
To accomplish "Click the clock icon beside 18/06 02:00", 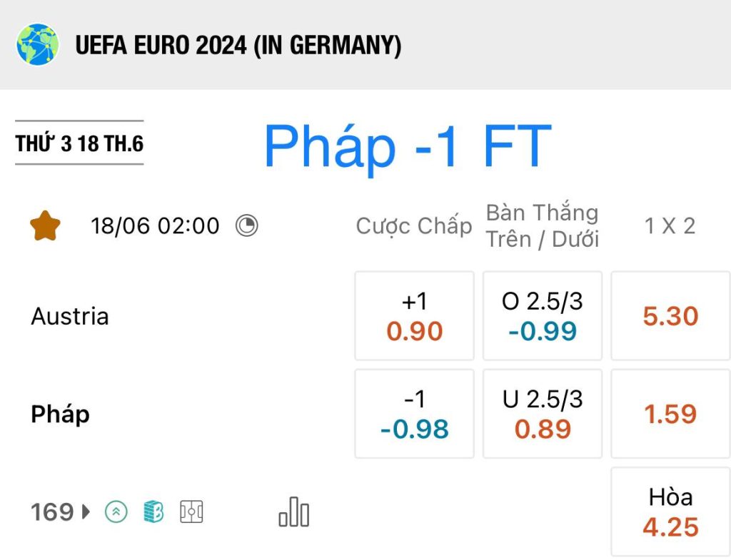I will pyautogui.click(x=246, y=226).
